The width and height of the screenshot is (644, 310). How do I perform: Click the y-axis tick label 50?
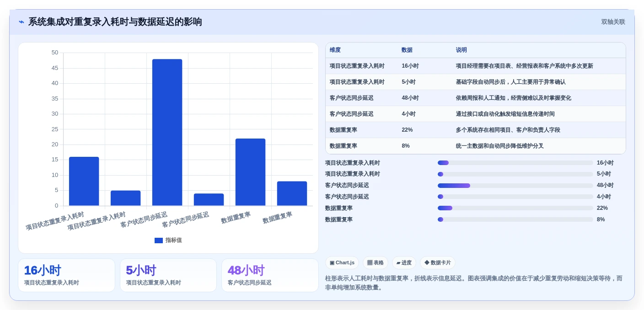click(55, 53)
